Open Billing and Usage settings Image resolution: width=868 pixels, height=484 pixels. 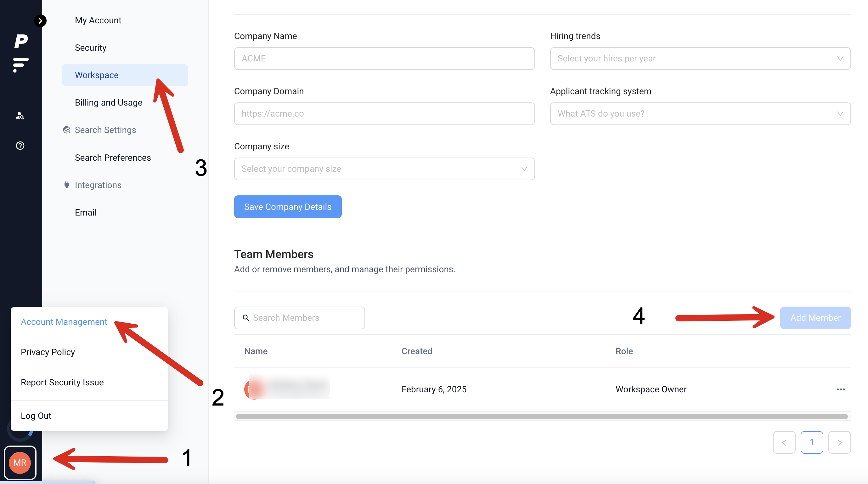(109, 102)
